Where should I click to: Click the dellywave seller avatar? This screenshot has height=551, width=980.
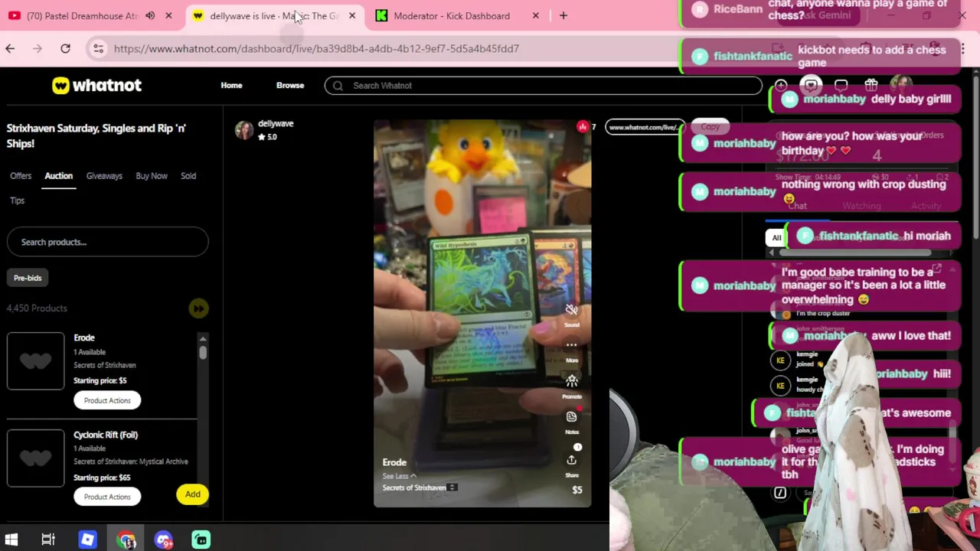(x=244, y=130)
